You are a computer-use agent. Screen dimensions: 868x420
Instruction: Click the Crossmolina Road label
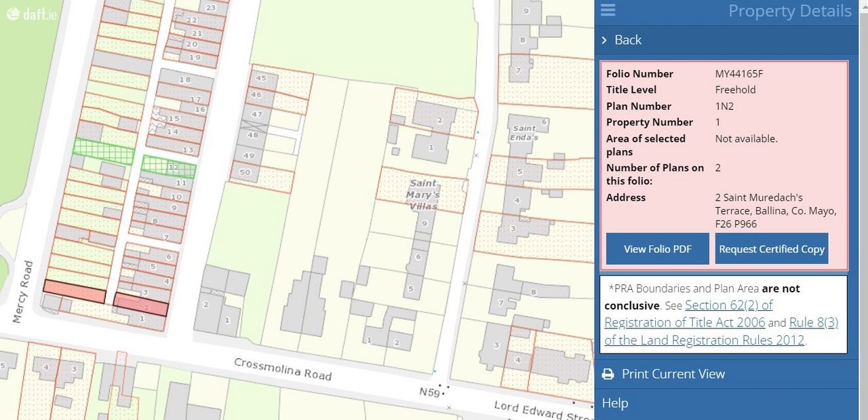coord(282,368)
